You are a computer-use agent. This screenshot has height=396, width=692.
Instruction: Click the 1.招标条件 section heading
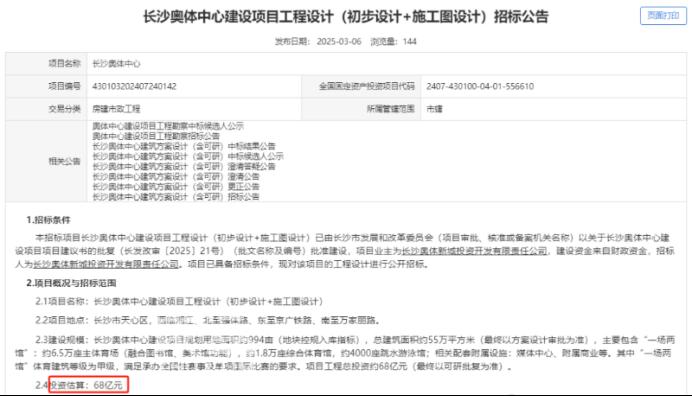48,220
